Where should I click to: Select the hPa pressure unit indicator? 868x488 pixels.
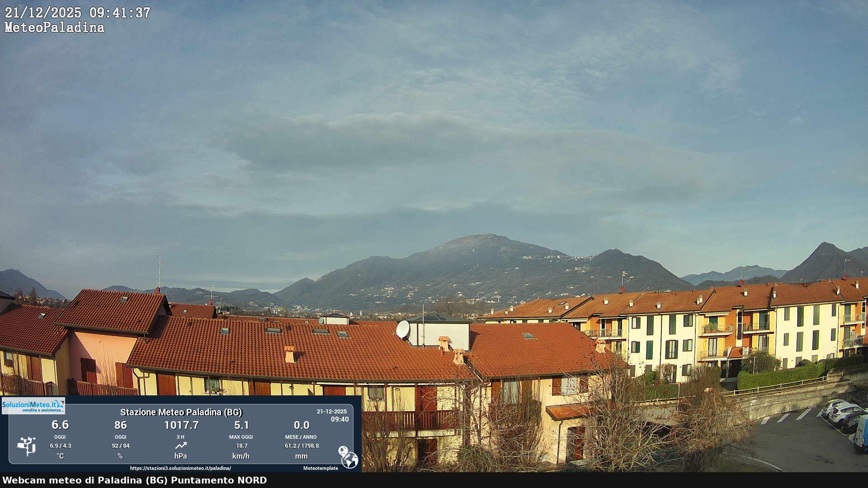[180, 456]
